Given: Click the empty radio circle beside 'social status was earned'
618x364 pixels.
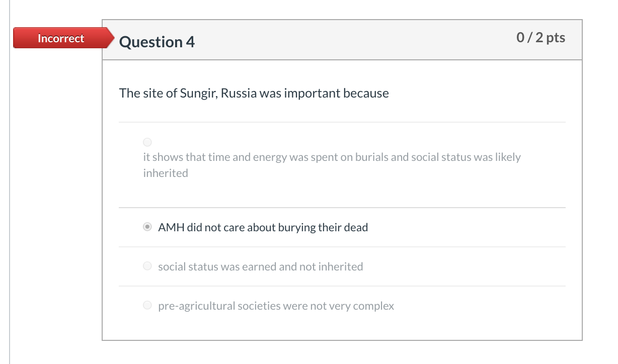Looking at the screenshot, I should 147,266.
